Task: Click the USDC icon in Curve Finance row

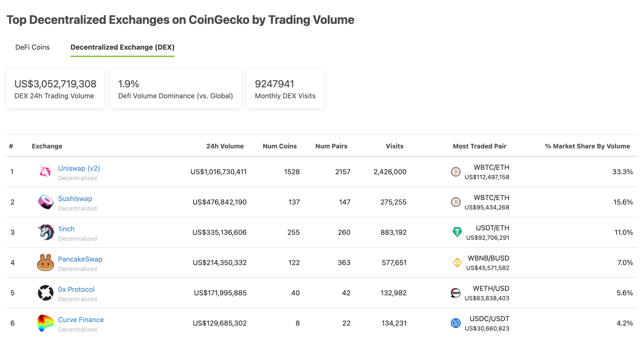Action: click(x=456, y=323)
